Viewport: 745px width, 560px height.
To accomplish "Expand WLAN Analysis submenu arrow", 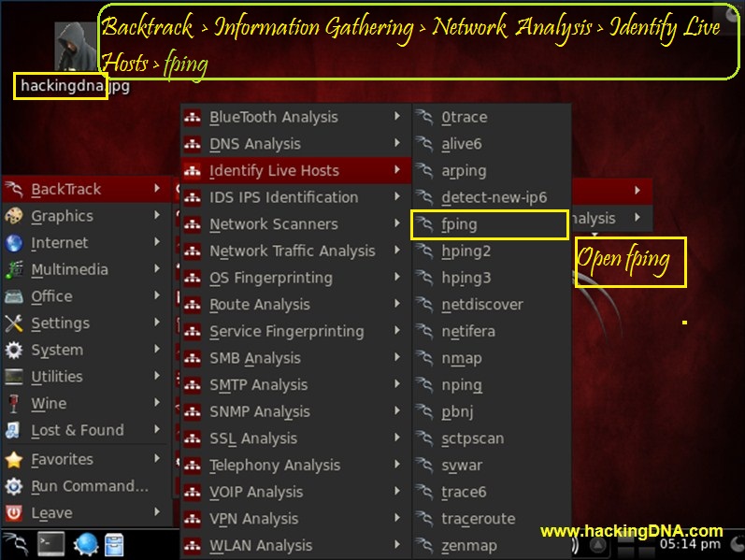I will 397,544.
